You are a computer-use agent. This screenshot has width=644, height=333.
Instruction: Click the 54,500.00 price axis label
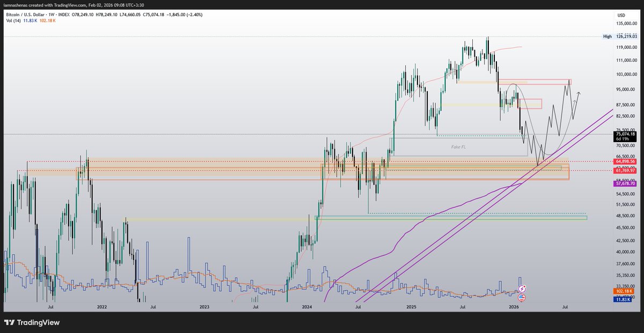[627, 194]
